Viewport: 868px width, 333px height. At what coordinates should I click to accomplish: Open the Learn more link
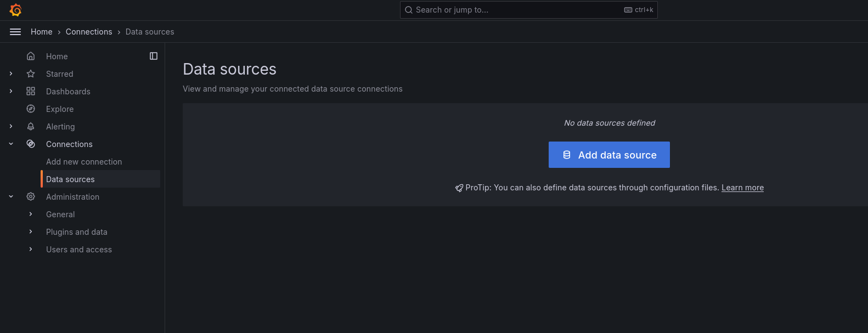pyautogui.click(x=742, y=188)
